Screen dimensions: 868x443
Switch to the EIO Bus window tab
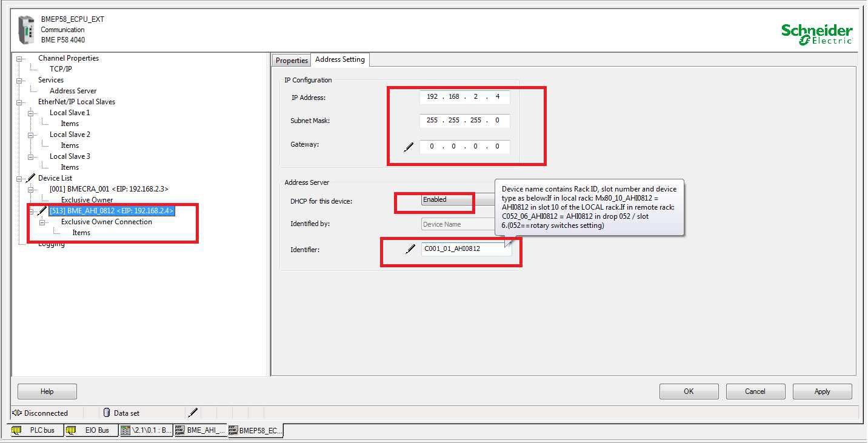(92, 430)
